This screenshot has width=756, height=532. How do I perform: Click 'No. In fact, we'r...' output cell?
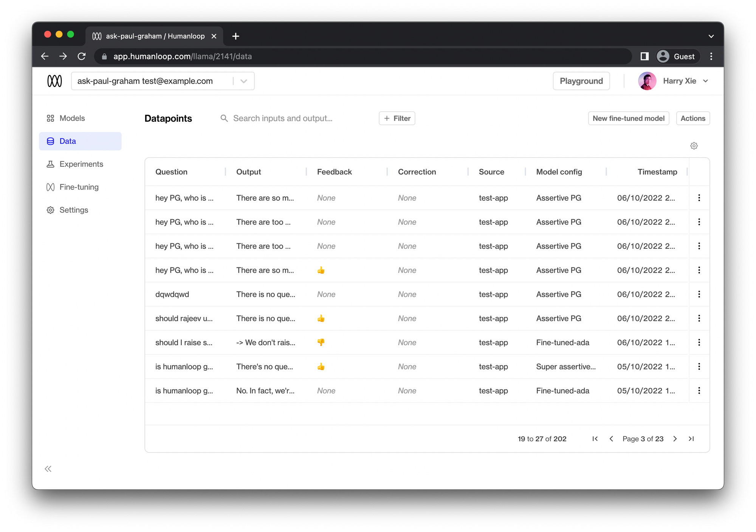[265, 391]
